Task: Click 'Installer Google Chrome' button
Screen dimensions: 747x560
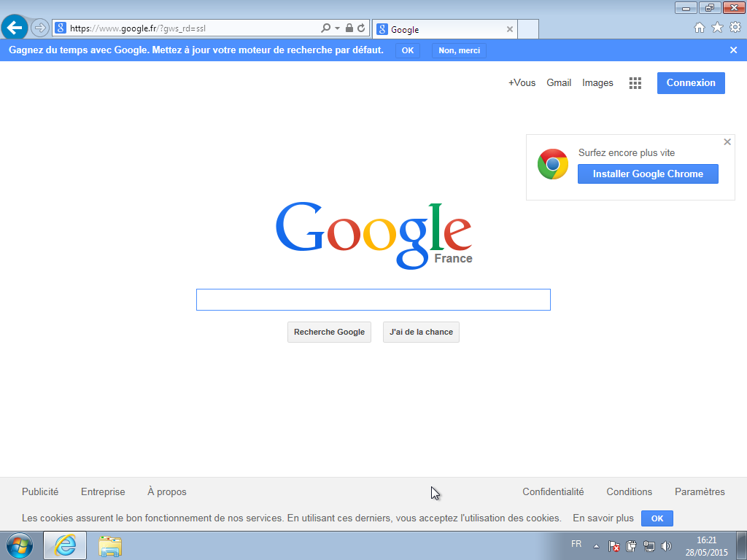Action: tap(648, 174)
